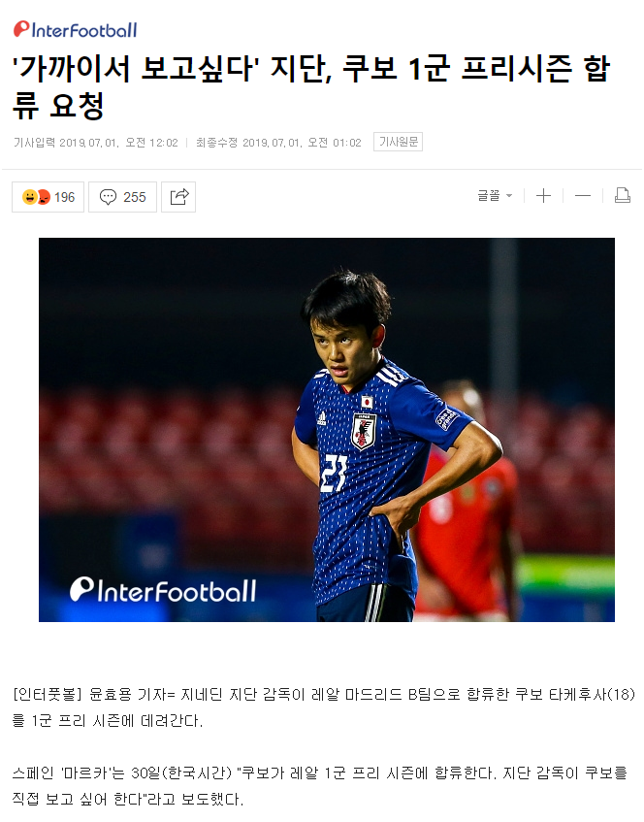
Task: Click the InterFootball logo at page top
Action: (75, 29)
